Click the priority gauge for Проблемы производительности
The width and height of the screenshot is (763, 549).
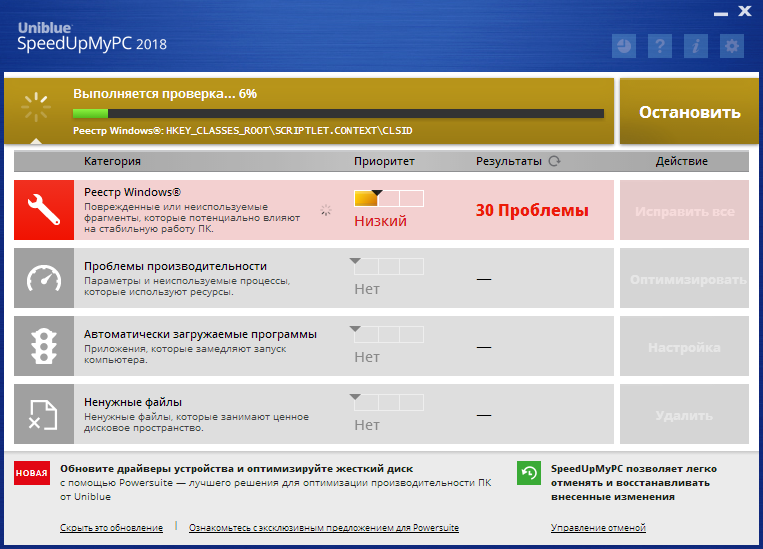tap(387, 266)
